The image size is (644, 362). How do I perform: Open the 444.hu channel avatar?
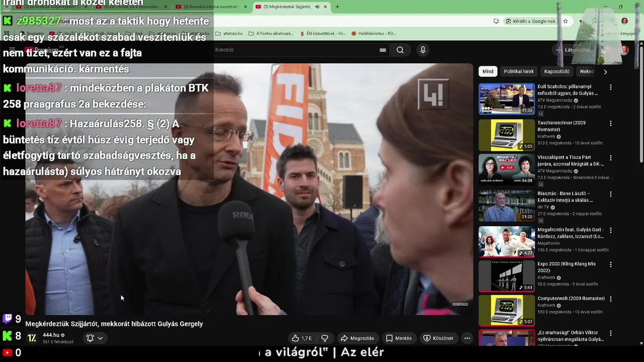(32, 338)
